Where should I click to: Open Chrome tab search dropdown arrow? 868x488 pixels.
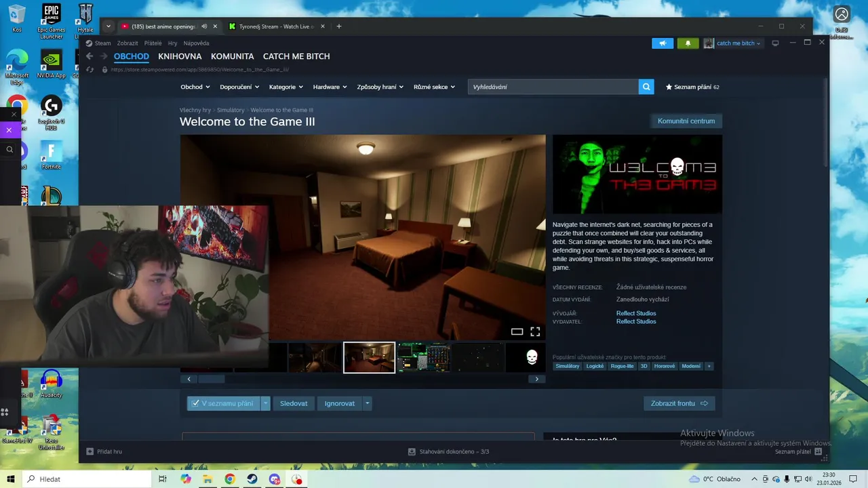(x=108, y=26)
